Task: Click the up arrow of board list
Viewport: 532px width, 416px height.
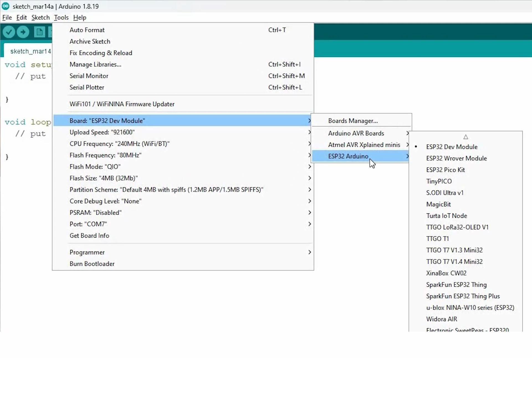Action: point(466,137)
